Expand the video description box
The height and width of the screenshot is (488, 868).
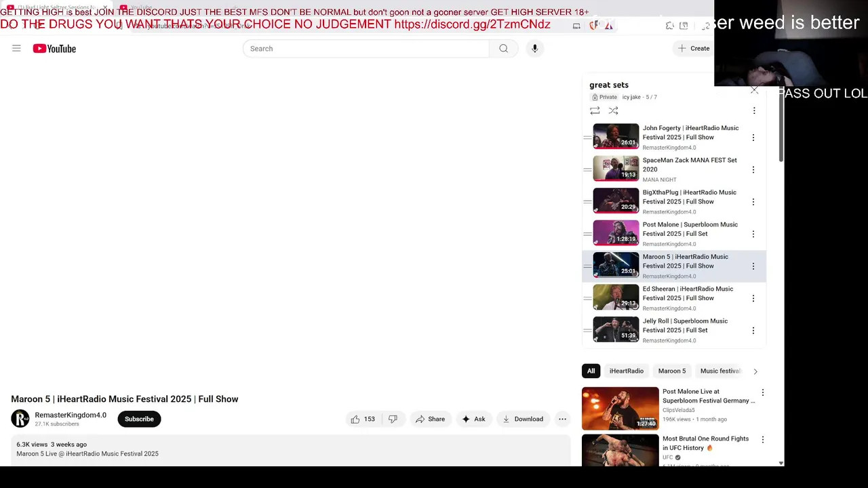290,449
